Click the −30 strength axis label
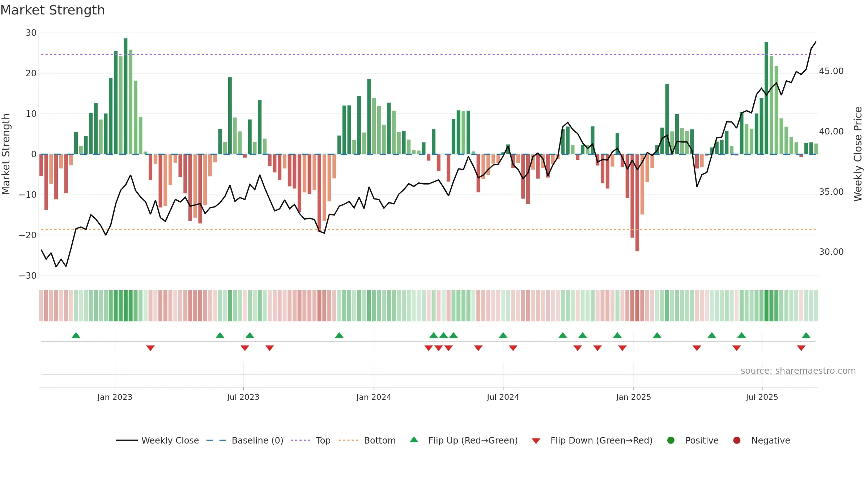The height and width of the screenshot is (488, 868). pos(28,276)
